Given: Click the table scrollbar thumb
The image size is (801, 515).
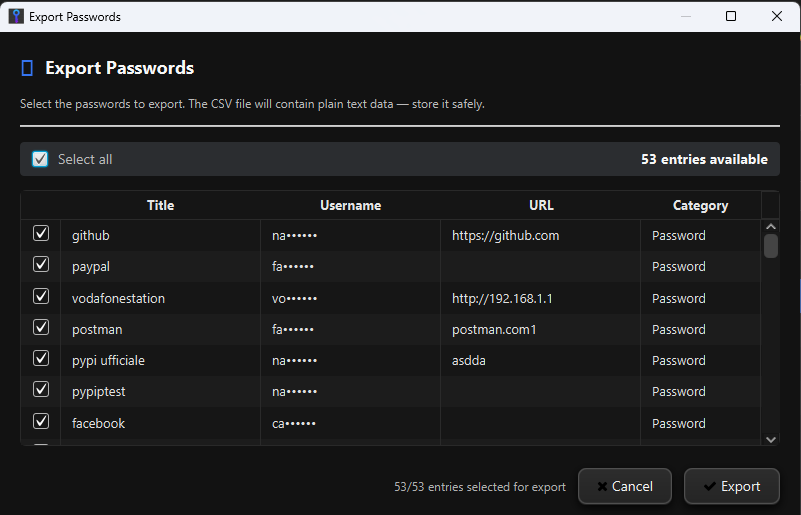Looking at the screenshot, I should 771,246.
